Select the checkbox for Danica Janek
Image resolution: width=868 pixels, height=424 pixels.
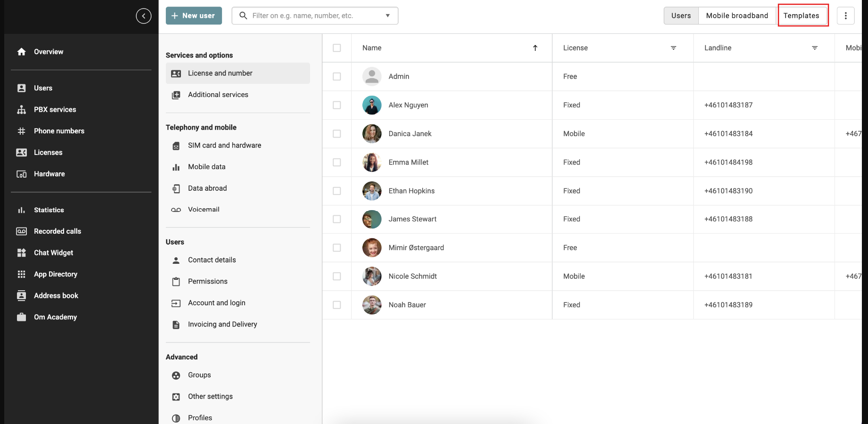pos(337,133)
